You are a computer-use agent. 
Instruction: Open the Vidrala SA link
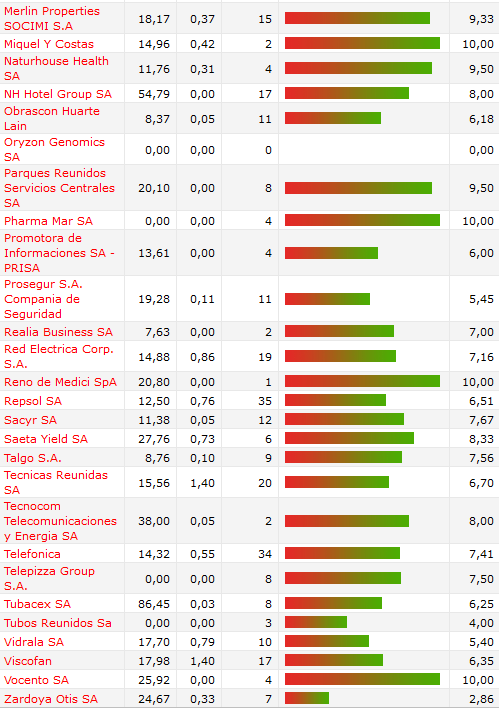click(x=34, y=642)
